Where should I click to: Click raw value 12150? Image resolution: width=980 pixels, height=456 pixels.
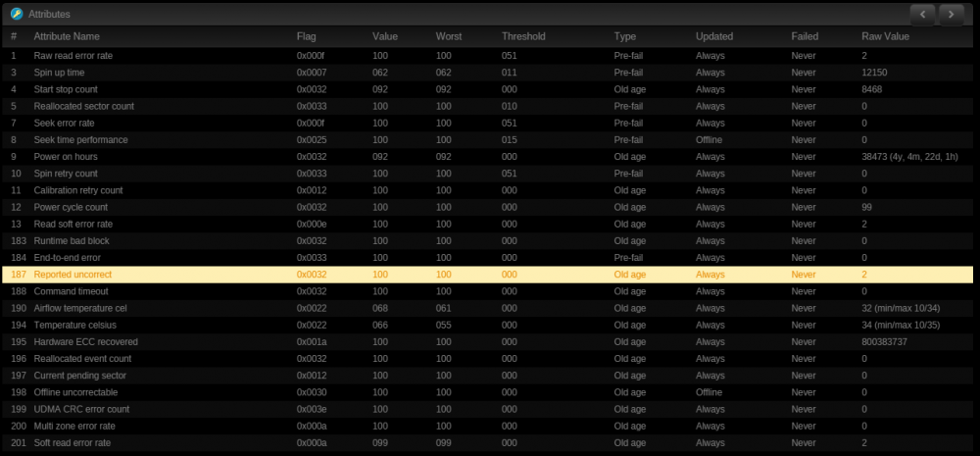point(874,73)
